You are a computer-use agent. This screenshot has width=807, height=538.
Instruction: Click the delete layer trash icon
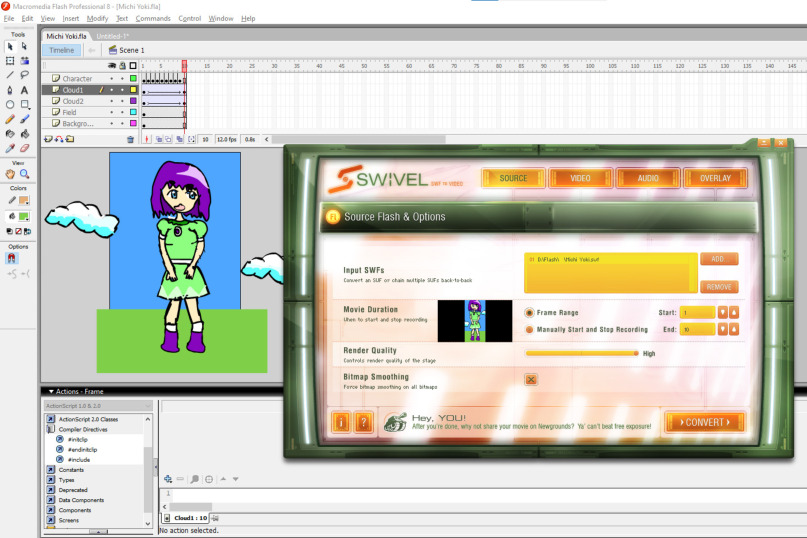(130, 139)
